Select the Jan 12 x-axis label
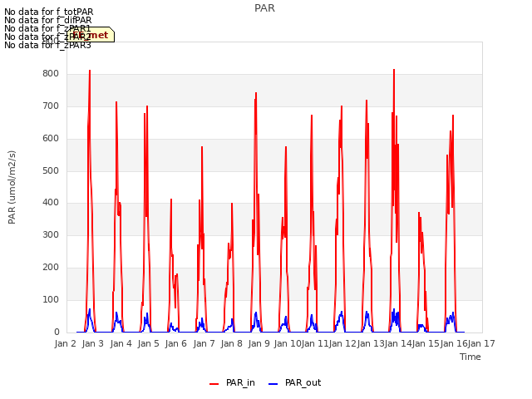The image size is (532, 399). pos(342,343)
